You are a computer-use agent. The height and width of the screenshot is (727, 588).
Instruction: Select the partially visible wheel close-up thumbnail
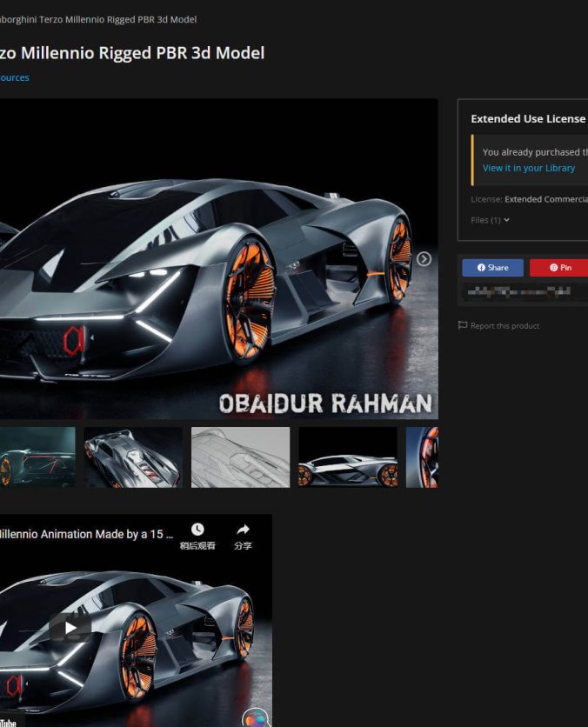[x=423, y=457]
